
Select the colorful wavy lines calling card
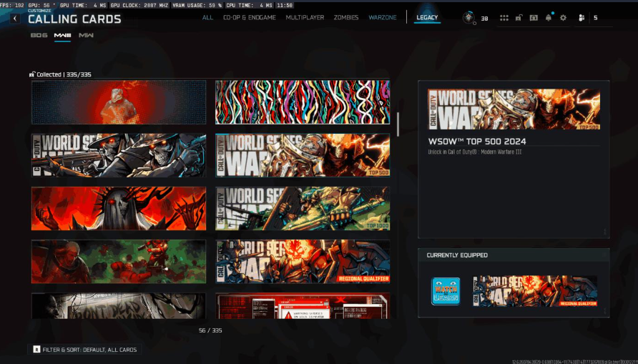[303, 102]
